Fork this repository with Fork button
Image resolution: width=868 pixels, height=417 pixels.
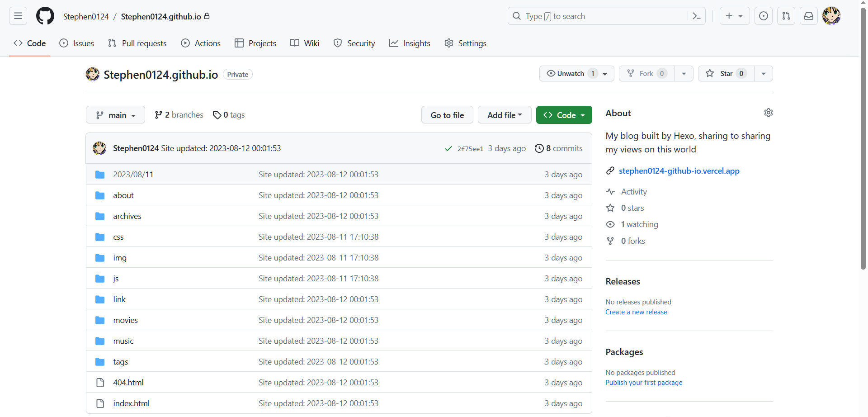[647, 74]
